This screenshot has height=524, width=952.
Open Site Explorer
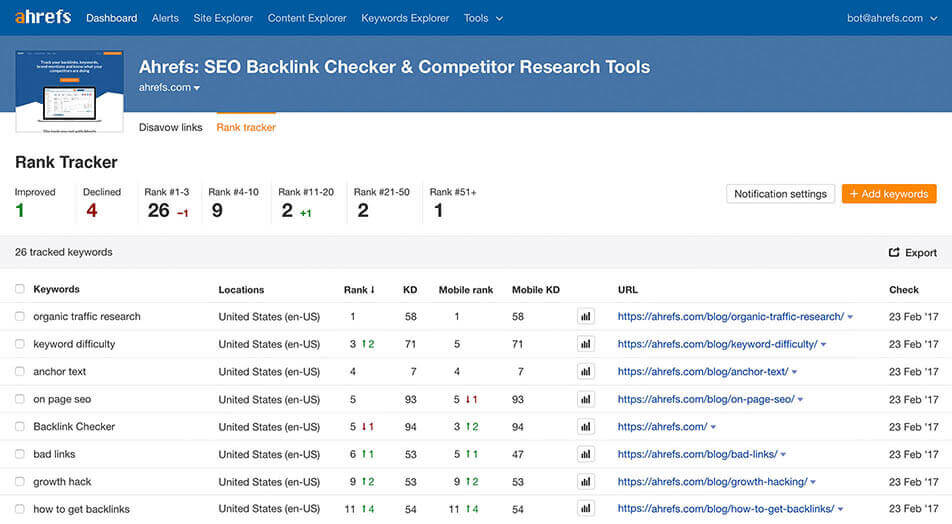[x=223, y=18]
